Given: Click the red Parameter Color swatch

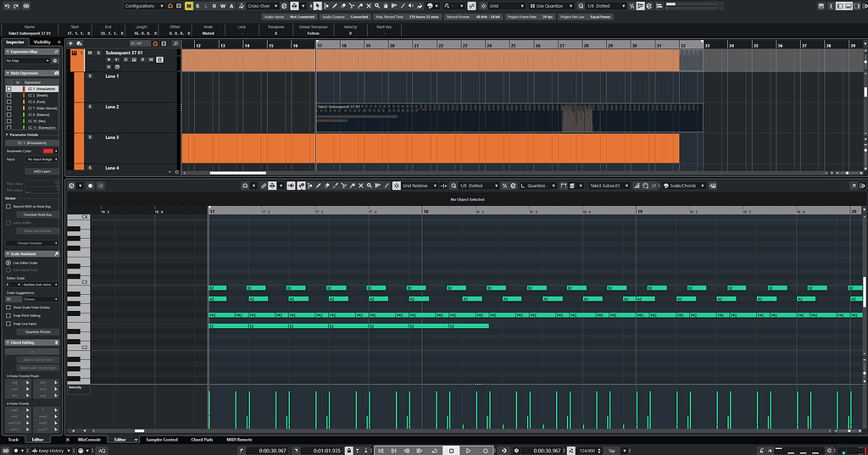Looking at the screenshot, I should tap(48, 151).
